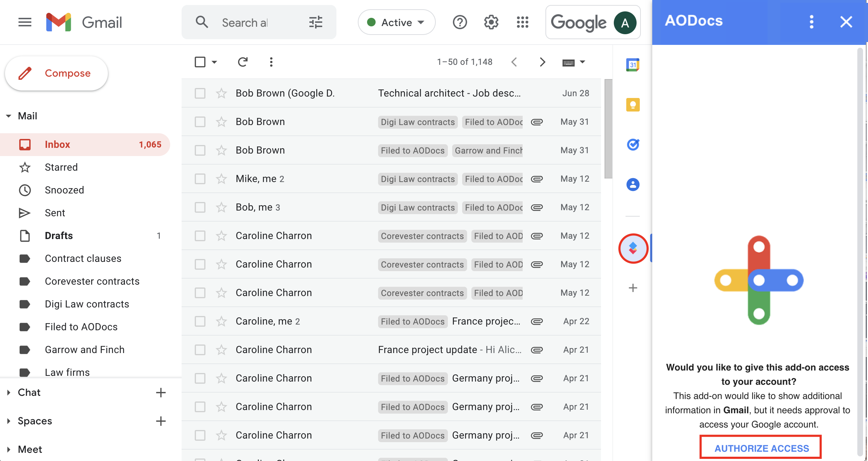Open the Contract clauses label
This screenshot has height=461, width=868.
coord(85,259)
